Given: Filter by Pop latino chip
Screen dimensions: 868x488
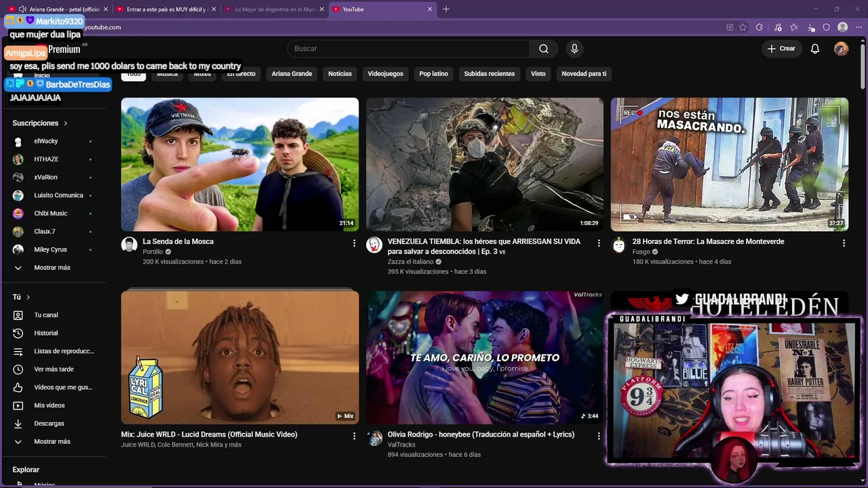Looking at the screenshot, I should (x=433, y=74).
